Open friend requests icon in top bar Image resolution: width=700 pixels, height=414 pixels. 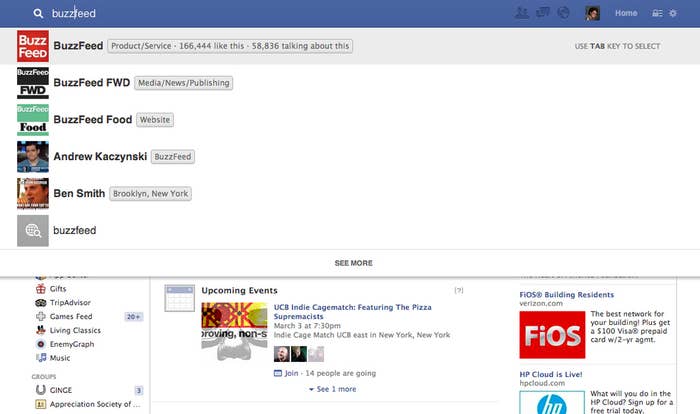522,13
